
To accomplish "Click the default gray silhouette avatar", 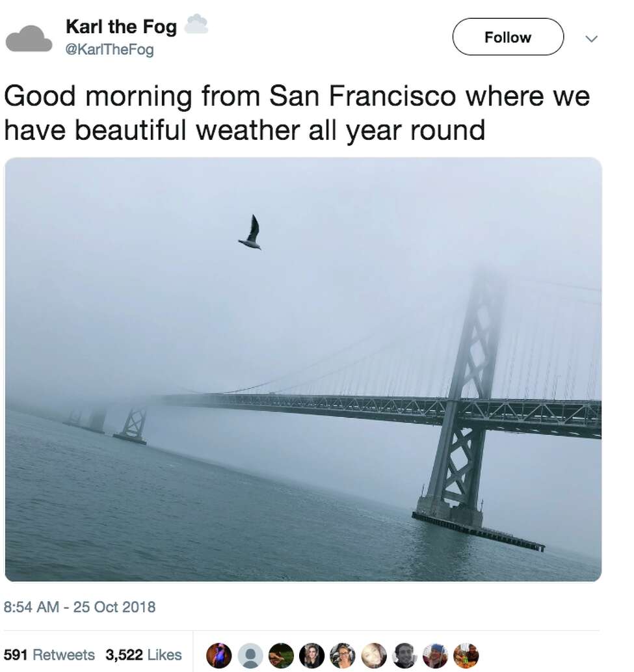I will pos(250,655).
